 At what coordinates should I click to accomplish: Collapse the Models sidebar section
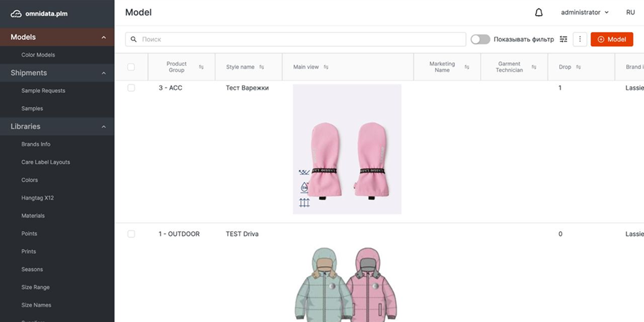tap(104, 38)
